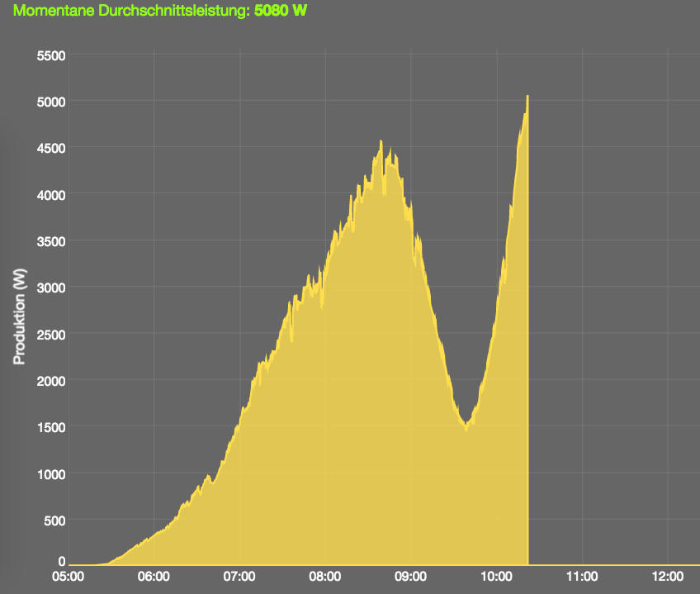Click the 10:00 time axis label
This screenshot has height=594, width=700.
point(496,577)
